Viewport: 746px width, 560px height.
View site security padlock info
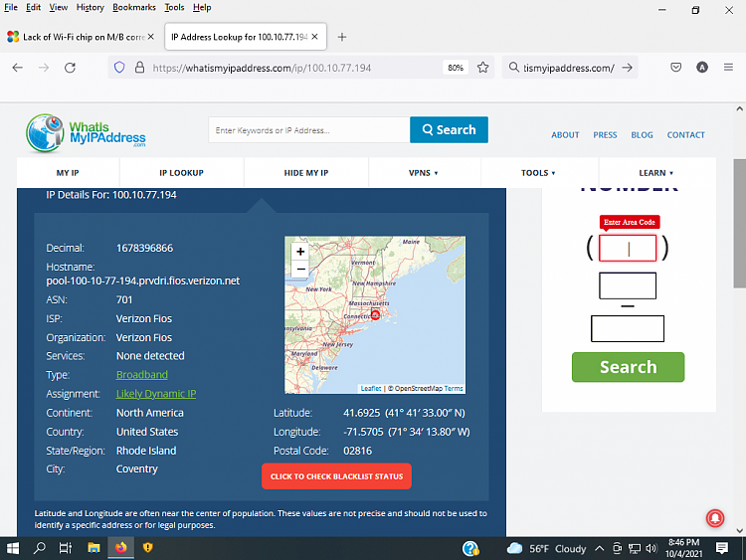(x=139, y=68)
